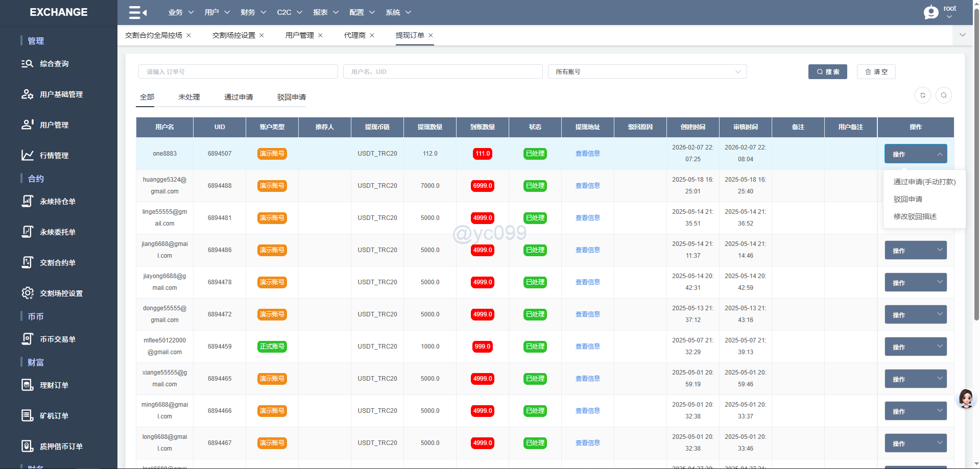The height and width of the screenshot is (469, 980).
Task: Close the 交割合约全局控场 tab
Action: click(189, 35)
